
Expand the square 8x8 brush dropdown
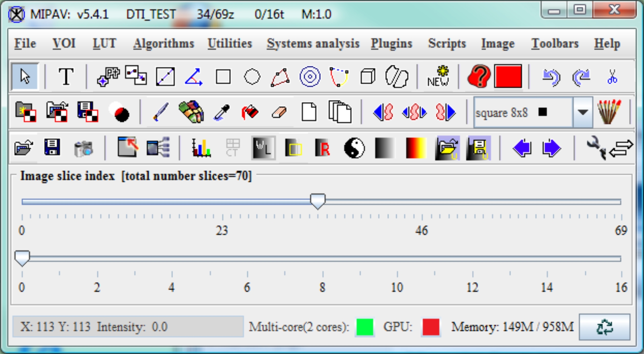coord(582,112)
